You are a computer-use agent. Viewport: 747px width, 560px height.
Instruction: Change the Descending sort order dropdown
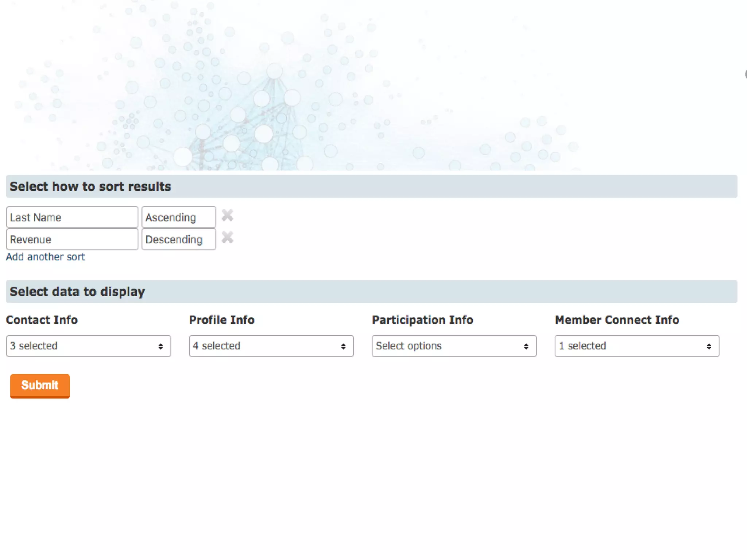[x=178, y=239]
